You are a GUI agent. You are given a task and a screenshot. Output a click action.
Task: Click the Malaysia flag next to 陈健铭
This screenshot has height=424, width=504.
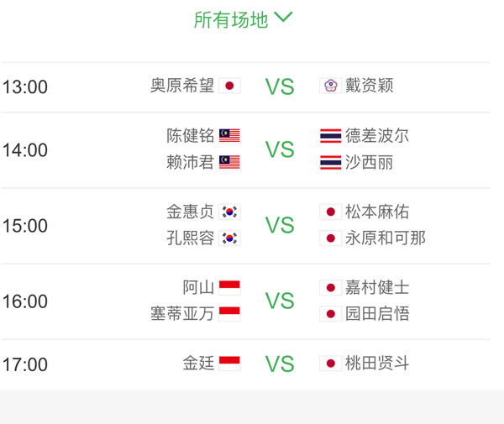[229, 136]
